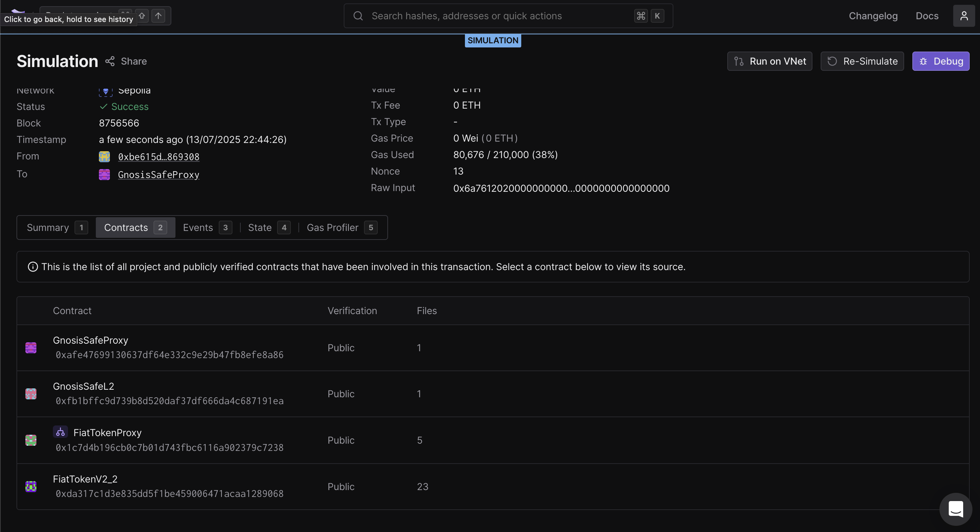Click Public in FiatTokenProxy row
980x532 pixels.
[341, 440]
